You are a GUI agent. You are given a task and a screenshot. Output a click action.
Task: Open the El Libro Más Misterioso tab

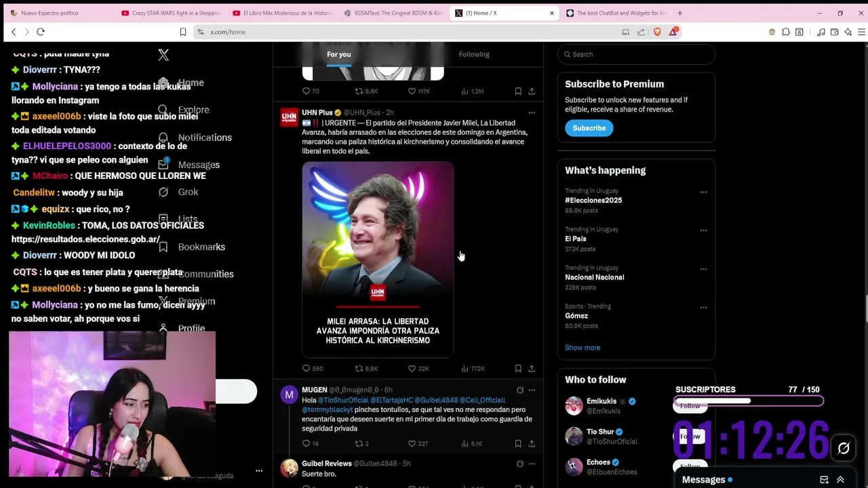[282, 13]
